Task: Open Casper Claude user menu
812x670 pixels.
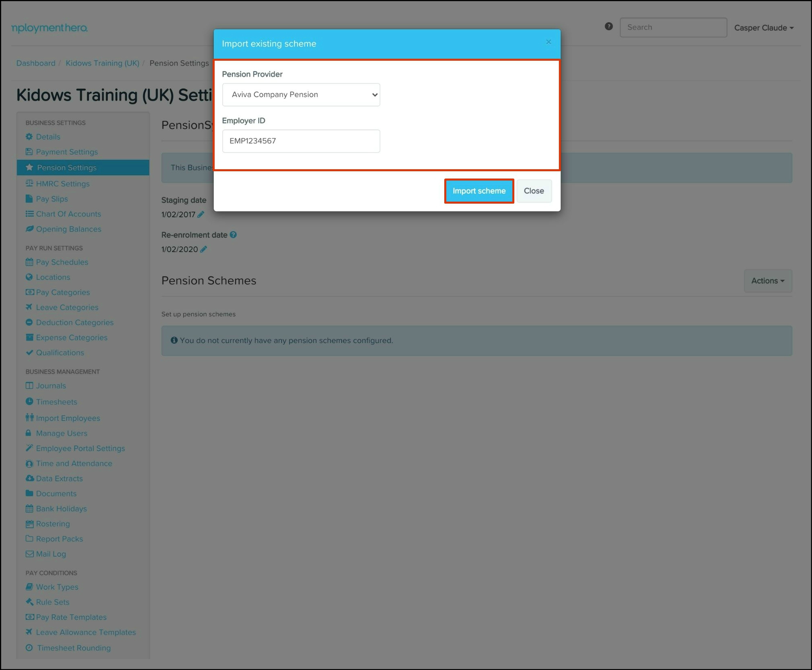Action: point(763,28)
